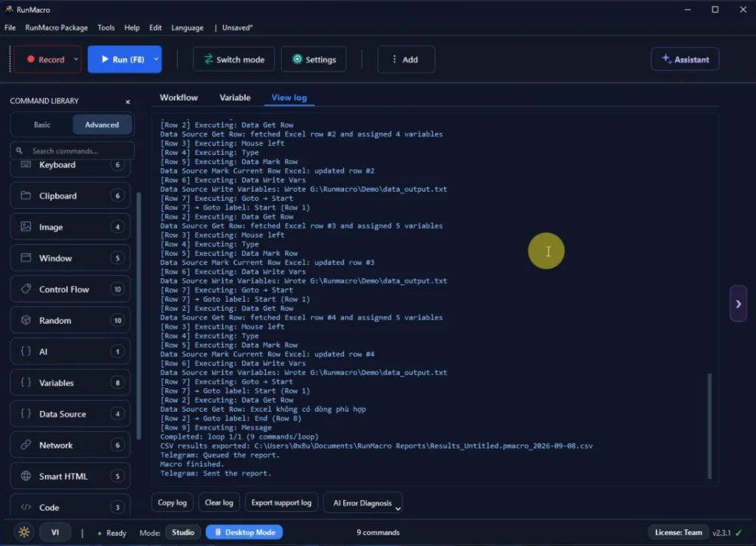Switch to Basic command library

pyautogui.click(x=42, y=125)
